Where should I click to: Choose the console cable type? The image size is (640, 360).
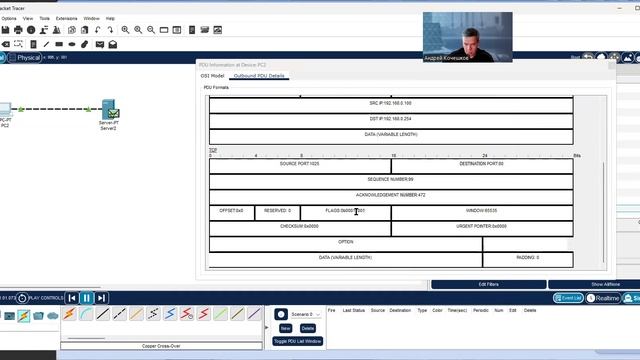click(86, 314)
